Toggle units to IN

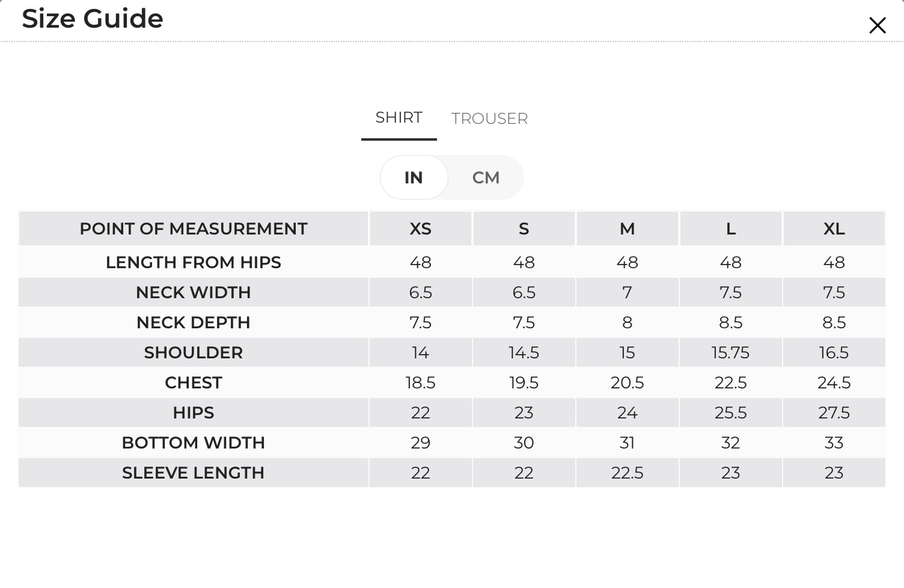click(x=414, y=178)
